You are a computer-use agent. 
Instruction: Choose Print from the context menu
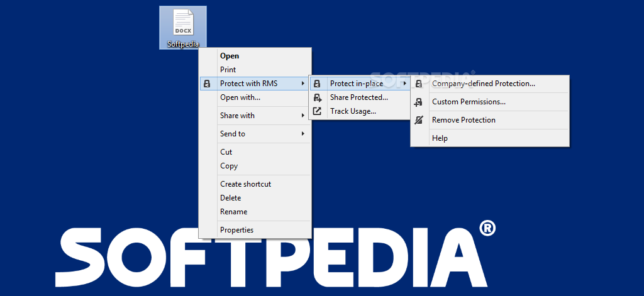tap(255, 70)
